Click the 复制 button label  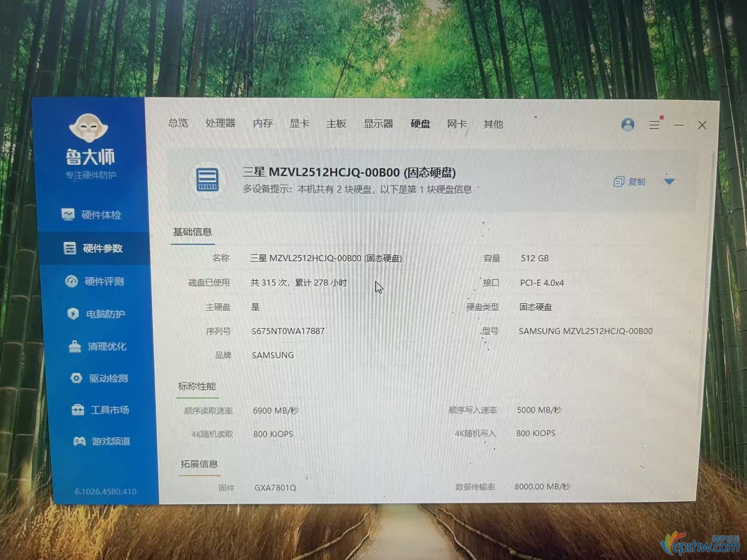636,182
